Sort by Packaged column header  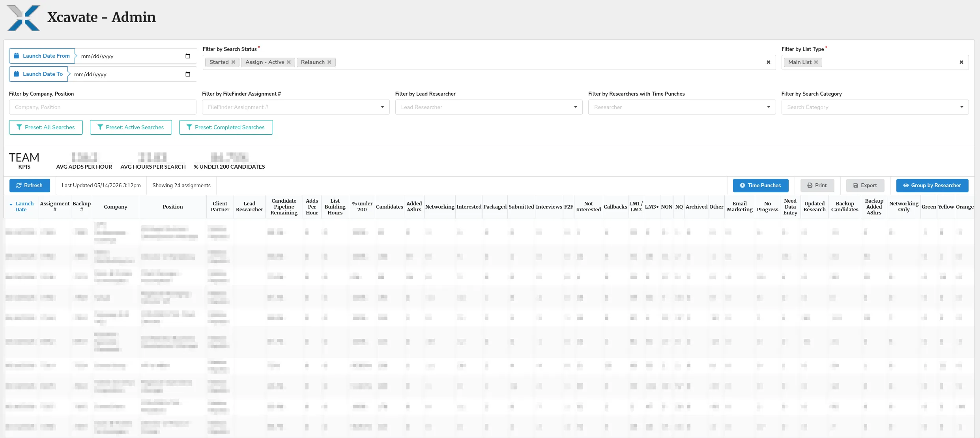click(x=495, y=207)
